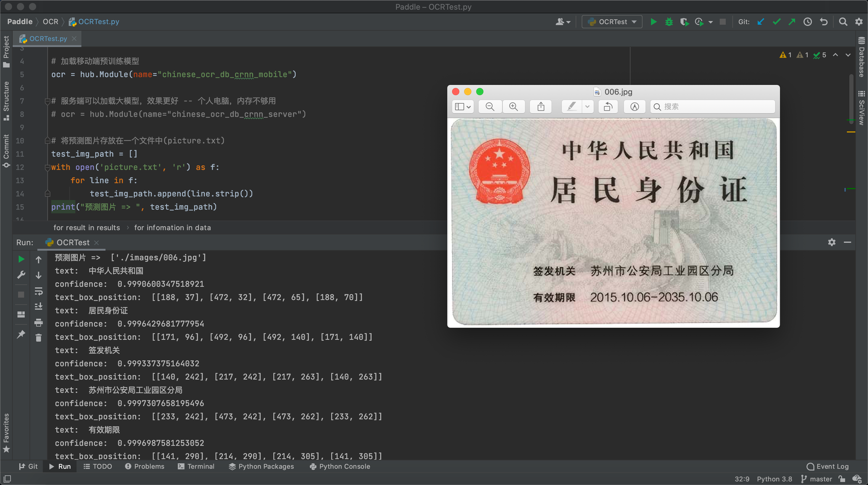The image size is (868, 485).
Task: Click highlight pen in Preview toolbar
Action: coord(571,107)
